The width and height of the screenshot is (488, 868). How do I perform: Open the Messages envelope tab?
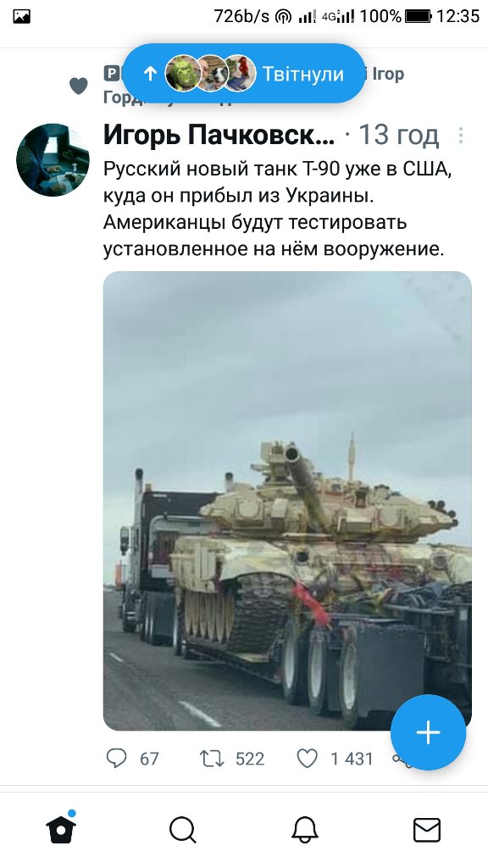pyautogui.click(x=427, y=831)
